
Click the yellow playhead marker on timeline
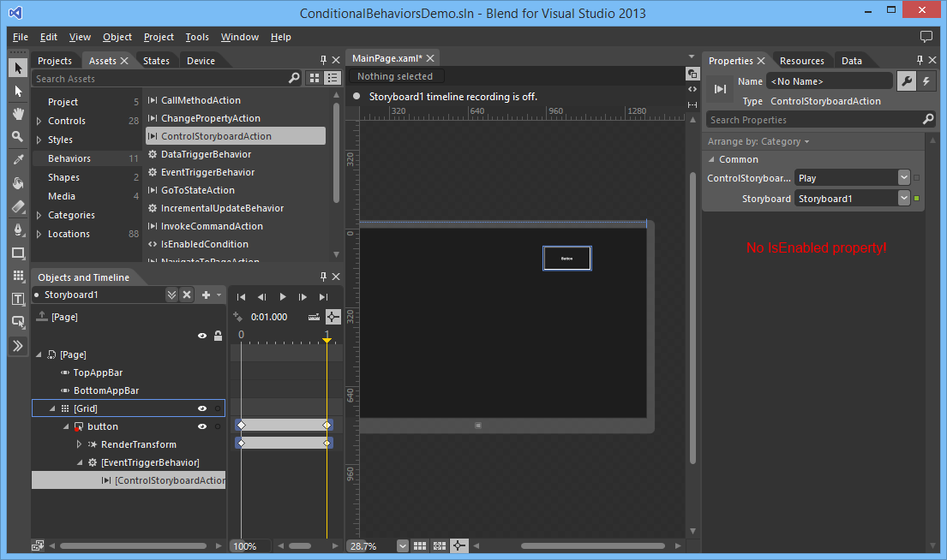point(327,340)
